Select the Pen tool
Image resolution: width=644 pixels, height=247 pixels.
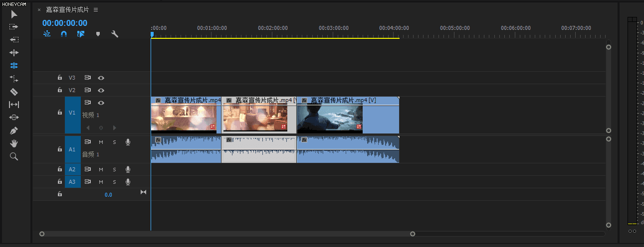click(14, 130)
